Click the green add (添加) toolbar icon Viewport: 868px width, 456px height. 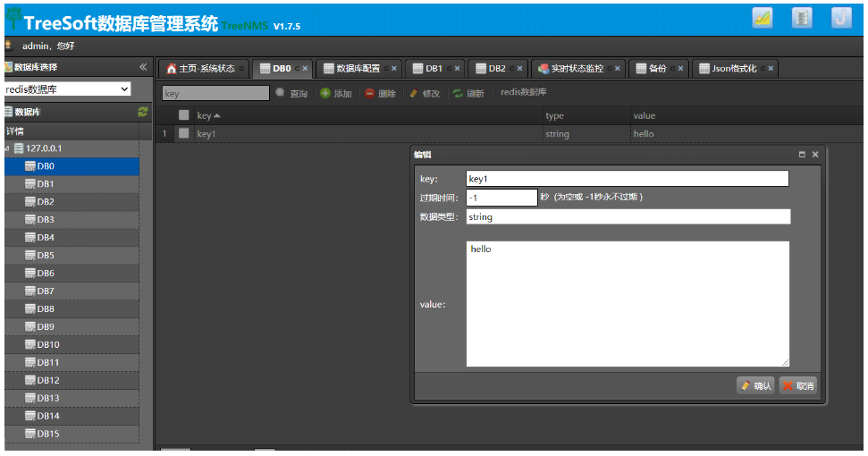click(x=325, y=93)
